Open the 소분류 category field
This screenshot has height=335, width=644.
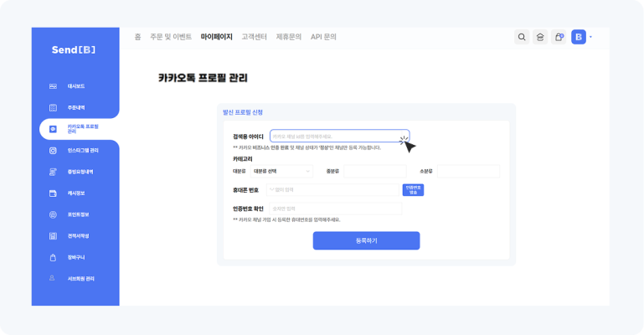[x=468, y=171]
